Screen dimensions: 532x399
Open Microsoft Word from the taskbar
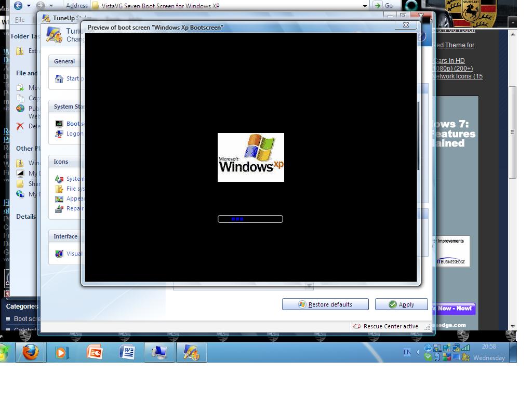pos(127,352)
